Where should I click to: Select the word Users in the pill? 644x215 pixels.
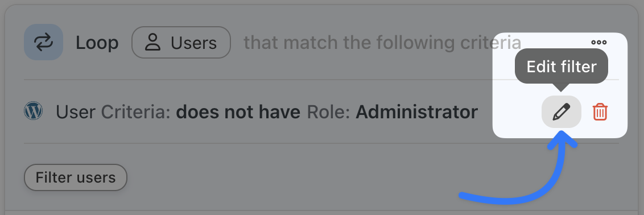(x=194, y=43)
